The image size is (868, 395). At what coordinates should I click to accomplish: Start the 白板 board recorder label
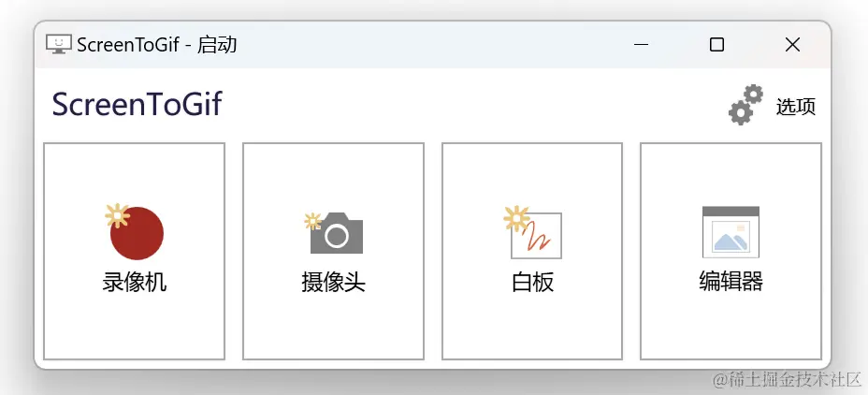pos(532,283)
